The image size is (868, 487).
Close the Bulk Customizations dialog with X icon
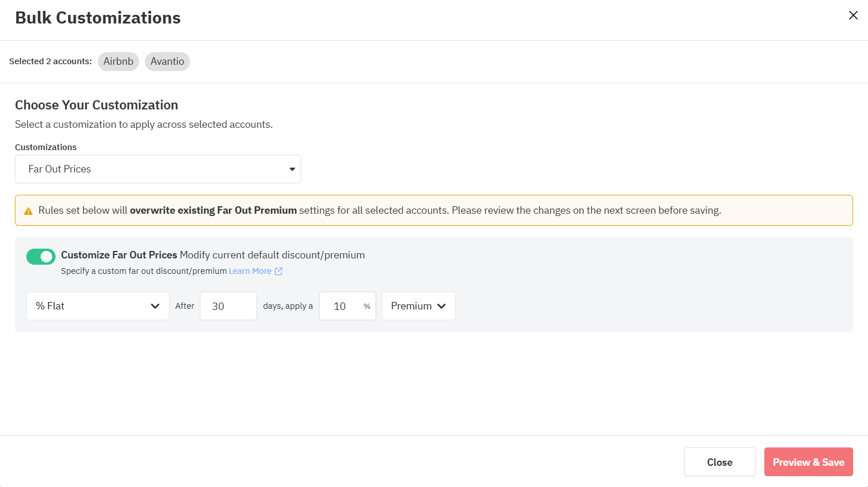point(853,15)
